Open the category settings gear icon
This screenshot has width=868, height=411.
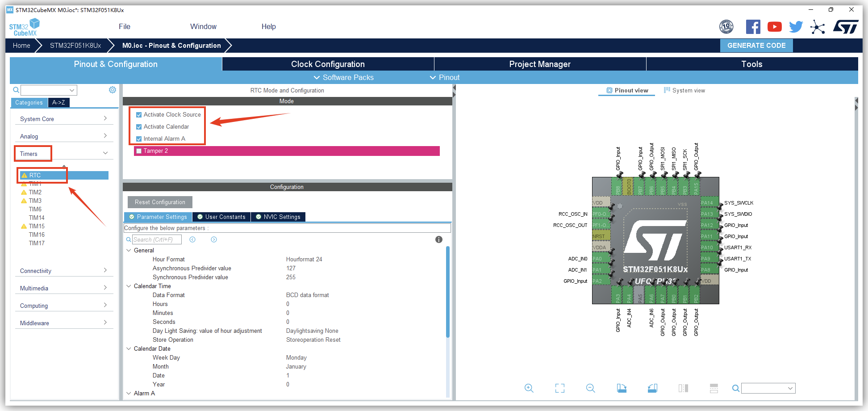tap(113, 90)
